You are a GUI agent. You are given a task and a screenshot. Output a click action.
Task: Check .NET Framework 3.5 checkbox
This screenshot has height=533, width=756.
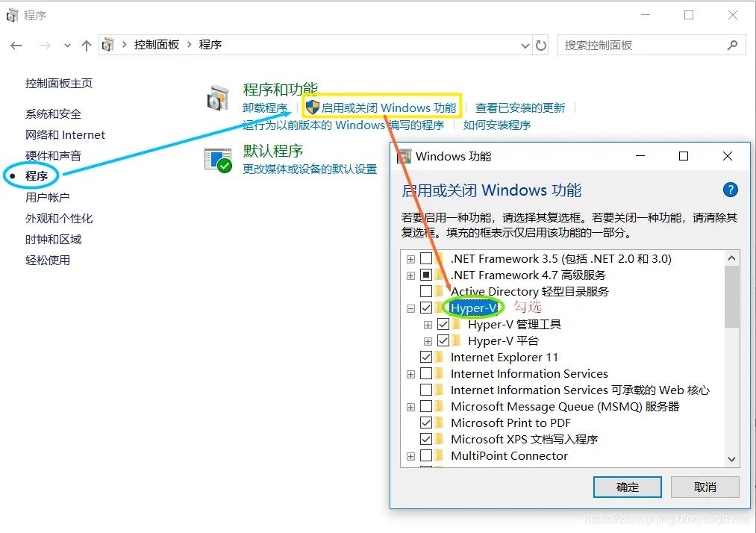coord(426,258)
